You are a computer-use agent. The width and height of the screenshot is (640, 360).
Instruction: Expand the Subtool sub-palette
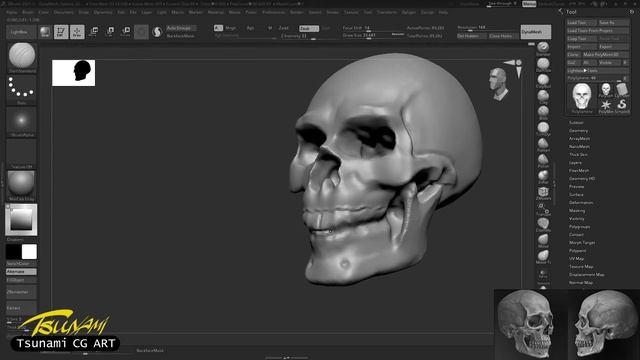tap(576, 123)
